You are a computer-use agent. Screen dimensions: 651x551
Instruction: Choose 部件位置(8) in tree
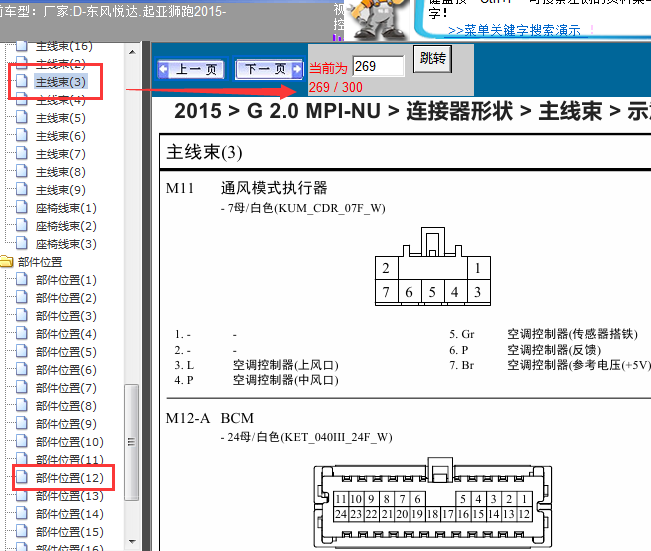tap(66, 406)
